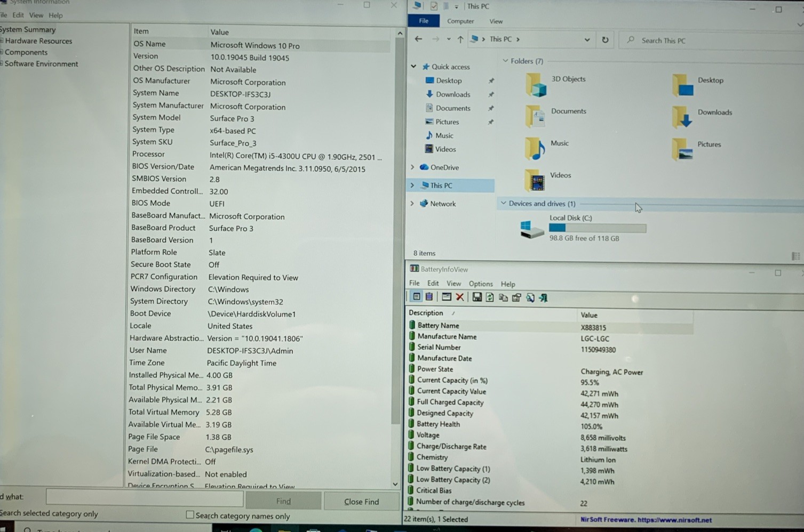
Task: Click the Close Find button
Action: coord(361,502)
